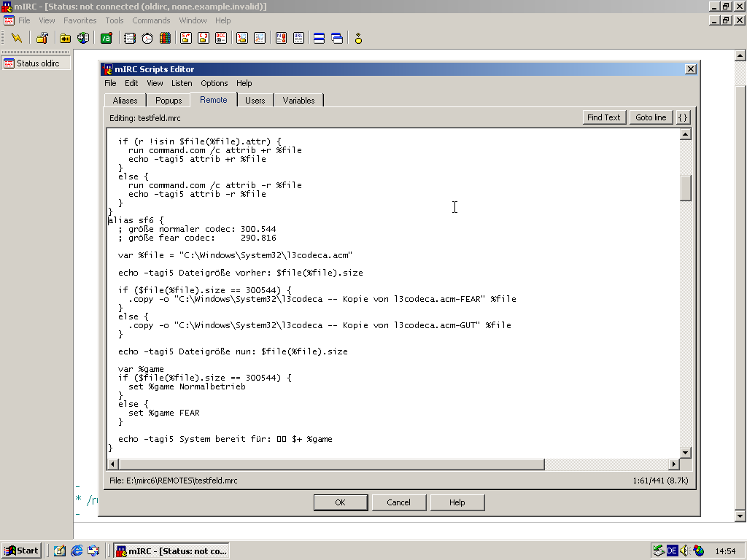Click the script editor scroll down arrow

[x=686, y=452]
